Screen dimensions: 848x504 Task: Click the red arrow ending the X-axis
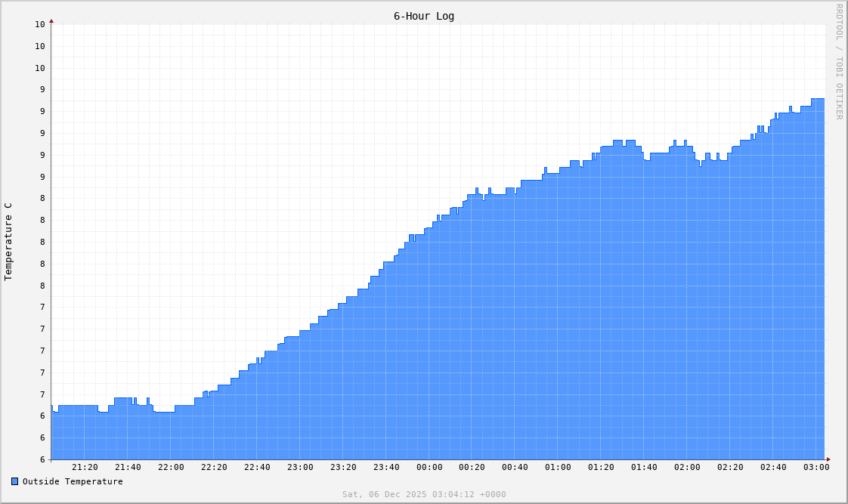click(x=828, y=458)
